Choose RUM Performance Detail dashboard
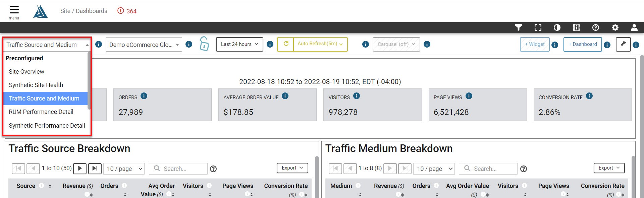This screenshot has height=198, width=644. 46,112
